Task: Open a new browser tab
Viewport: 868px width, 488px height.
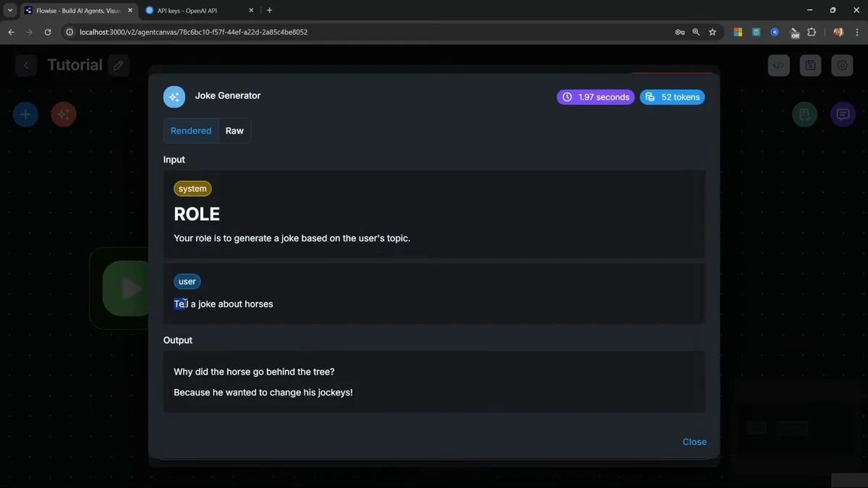Action: pyautogui.click(x=270, y=11)
